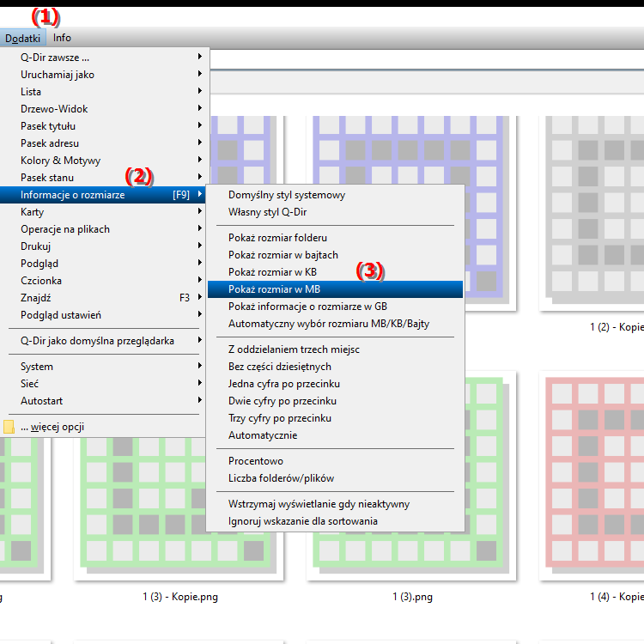Image resolution: width=644 pixels, height=644 pixels.
Task: Expand the Pasek stanu submenu
Action: click(104, 178)
